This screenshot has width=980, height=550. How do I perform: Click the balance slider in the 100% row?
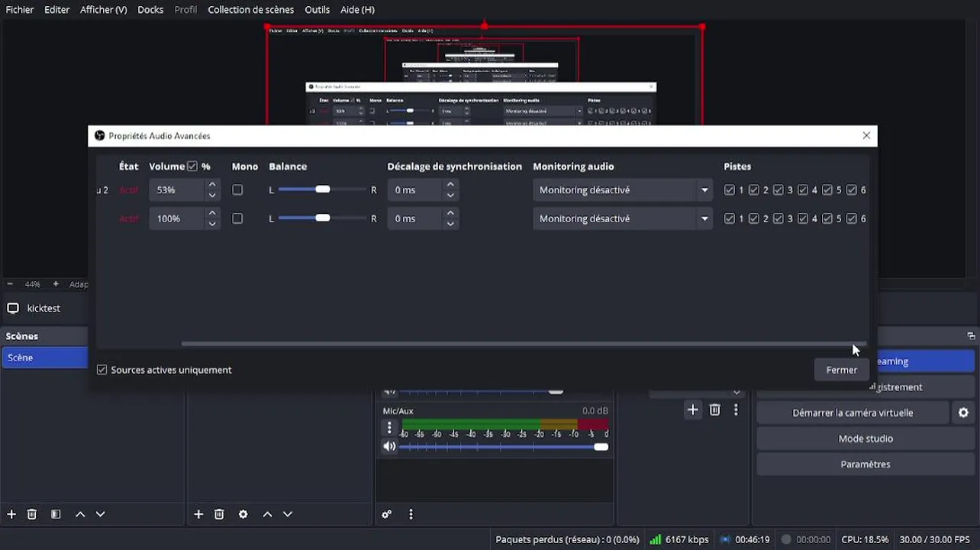[x=322, y=218]
